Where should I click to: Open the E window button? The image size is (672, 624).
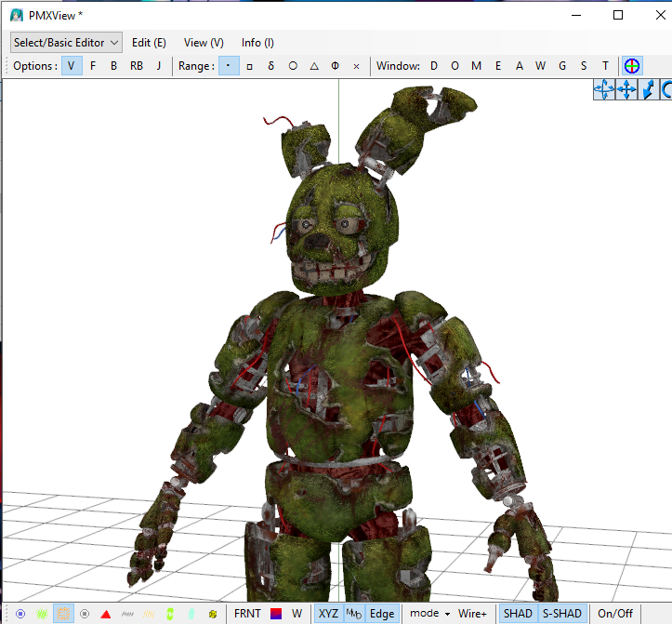point(498,66)
